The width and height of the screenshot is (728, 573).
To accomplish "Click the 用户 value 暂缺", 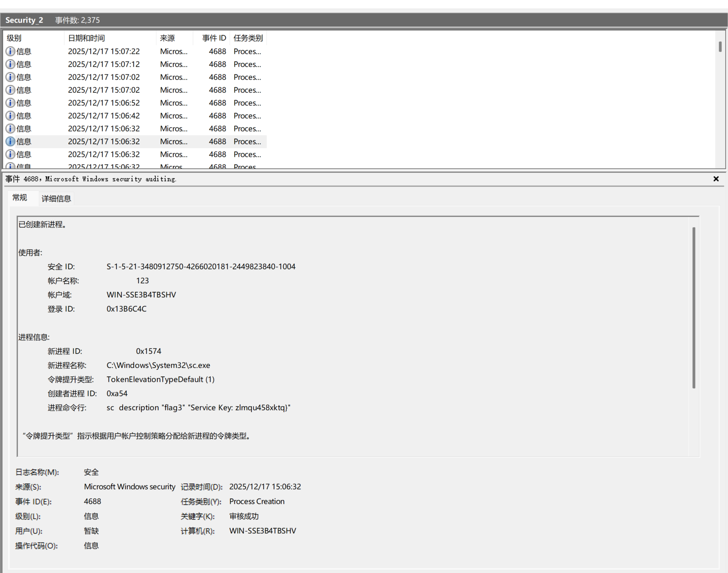I will (x=91, y=531).
